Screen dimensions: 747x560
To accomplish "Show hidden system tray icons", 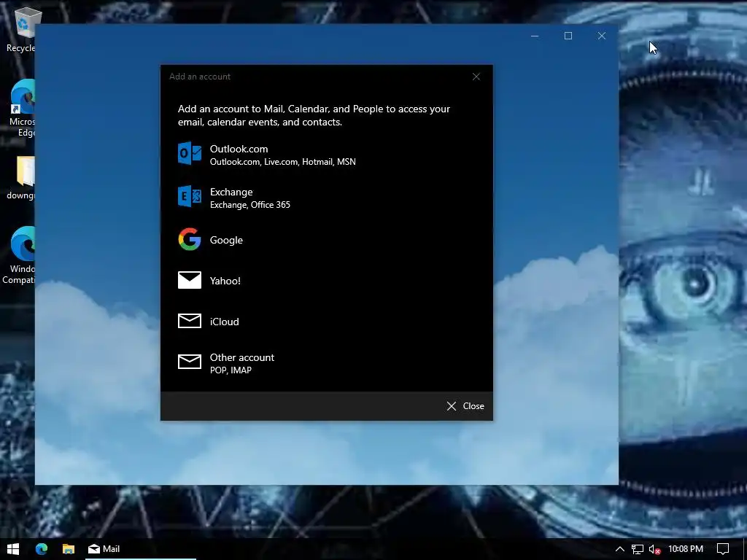I will 620,549.
